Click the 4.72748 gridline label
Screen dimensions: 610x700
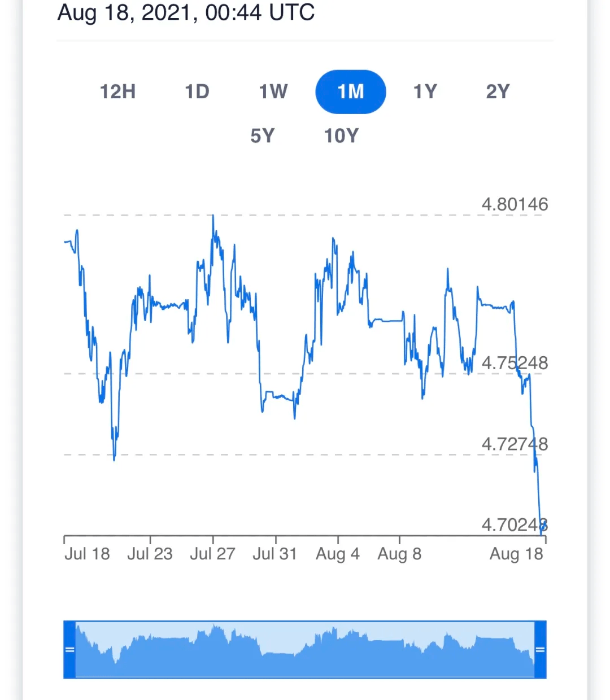tap(515, 444)
